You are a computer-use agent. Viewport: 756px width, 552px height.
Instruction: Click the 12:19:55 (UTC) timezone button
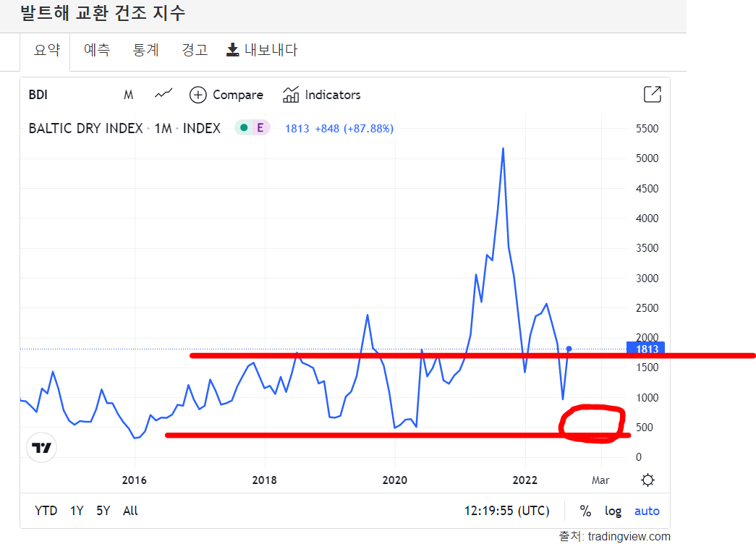coord(506,511)
